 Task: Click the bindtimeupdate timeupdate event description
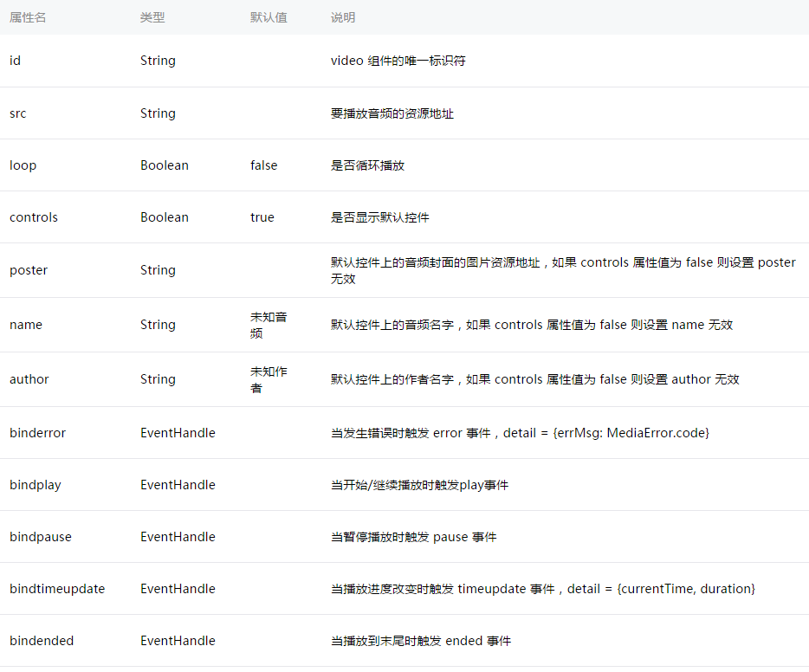coord(542,589)
